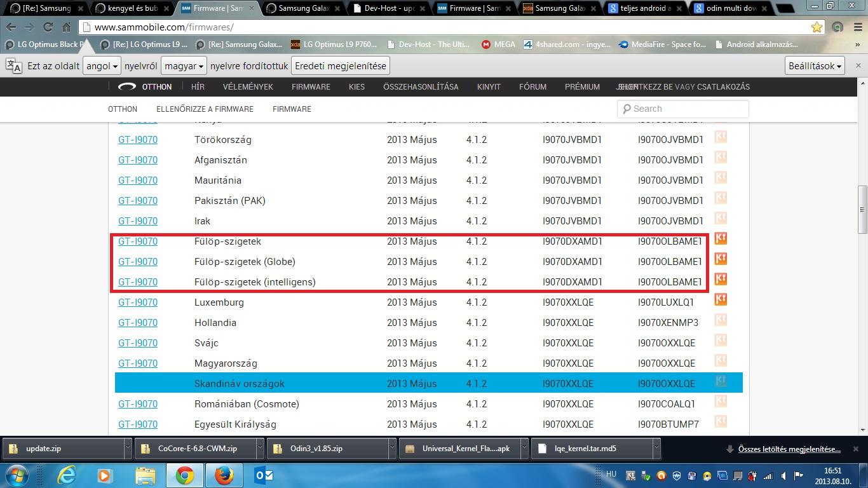Click the SamMobile Search input field
This screenshot has height=488, width=868.
(683, 109)
